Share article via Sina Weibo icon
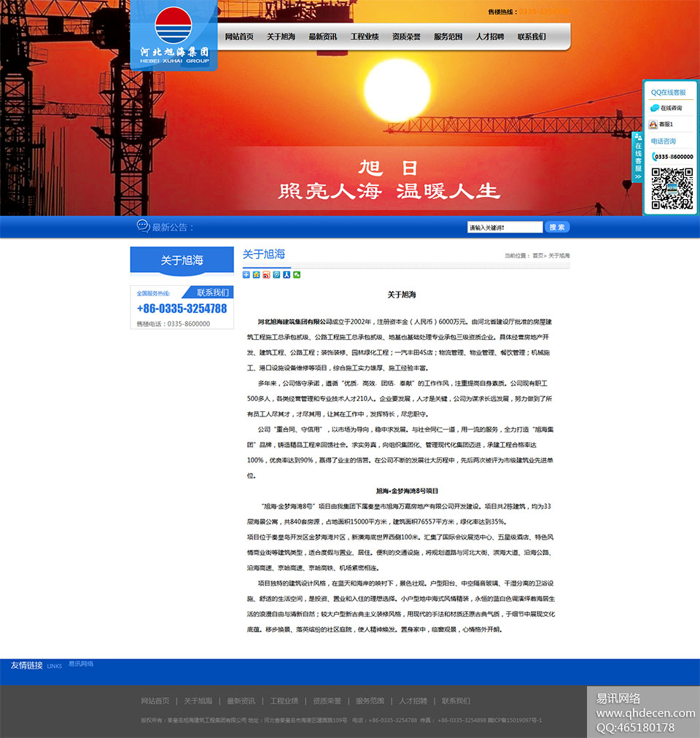700x738 pixels. pos(265,274)
